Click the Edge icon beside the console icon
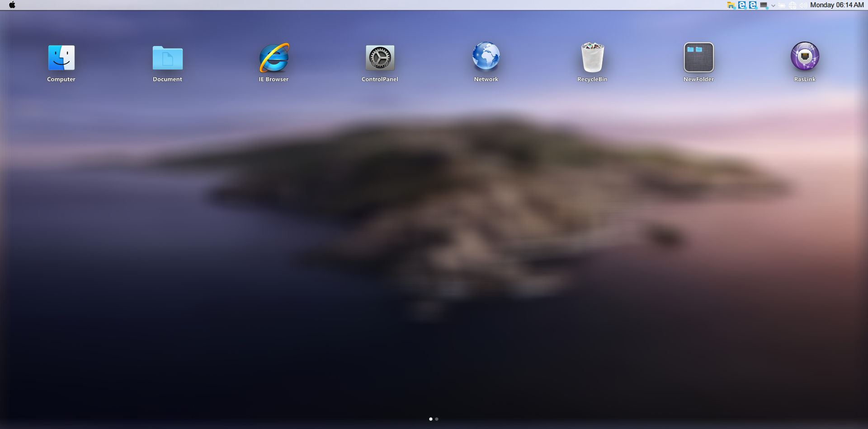This screenshot has width=868, height=429. (x=753, y=5)
